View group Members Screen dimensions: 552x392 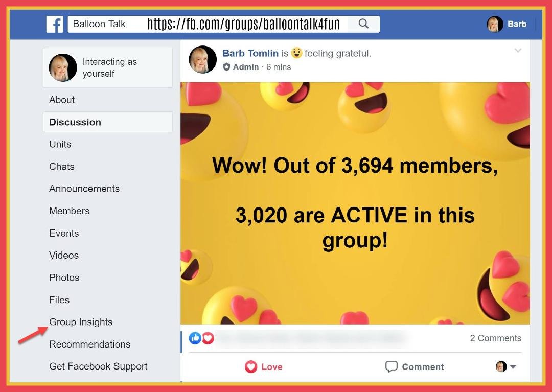(70, 211)
